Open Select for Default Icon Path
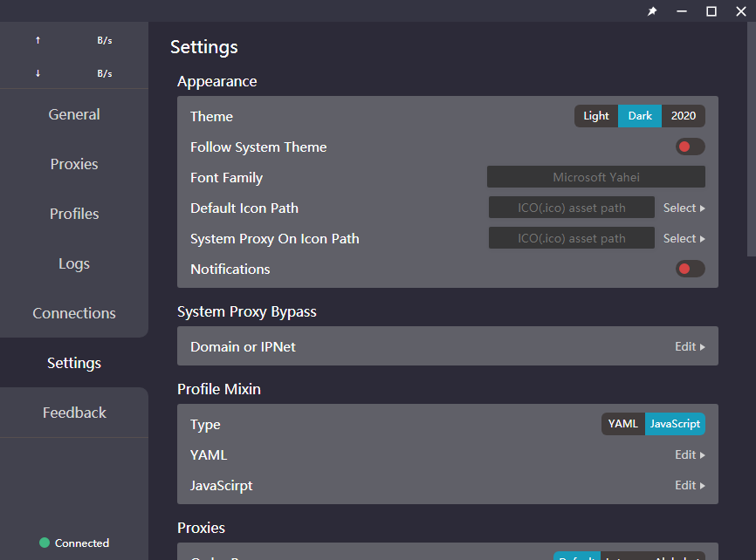The height and width of the screenshot is (560, 756). tap(684, 208)
